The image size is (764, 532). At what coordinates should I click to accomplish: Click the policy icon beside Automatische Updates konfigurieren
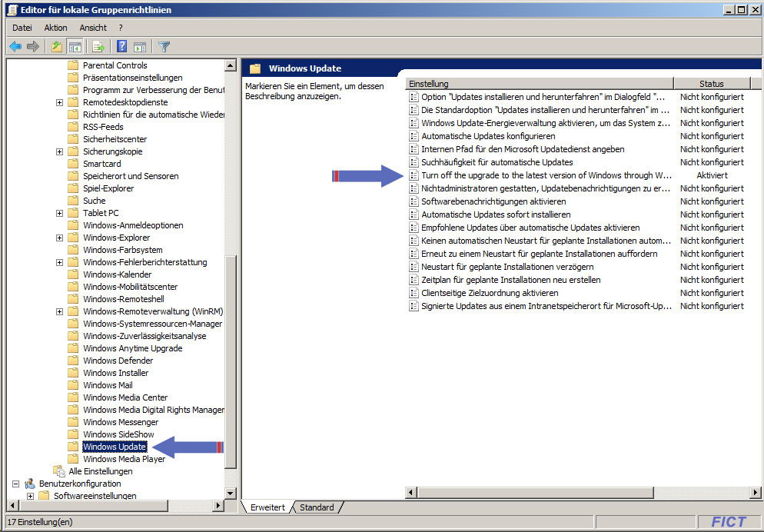click(x=414, y=136)
